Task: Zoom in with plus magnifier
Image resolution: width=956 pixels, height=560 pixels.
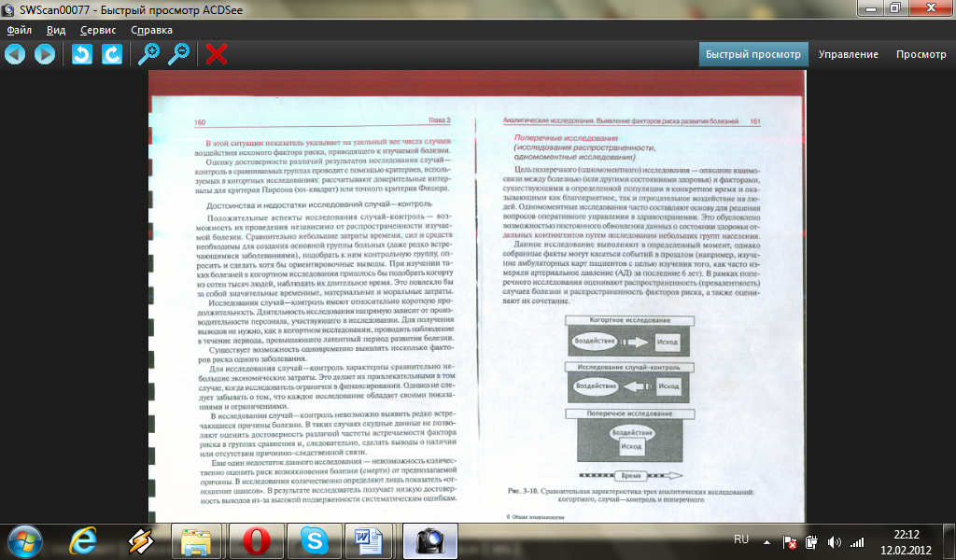Action: tap(148, 54)
